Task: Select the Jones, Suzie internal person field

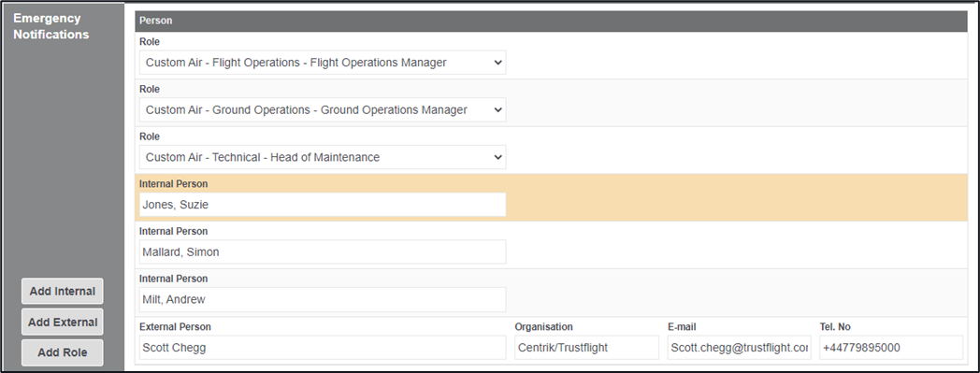Action: (x=323, y=205)
